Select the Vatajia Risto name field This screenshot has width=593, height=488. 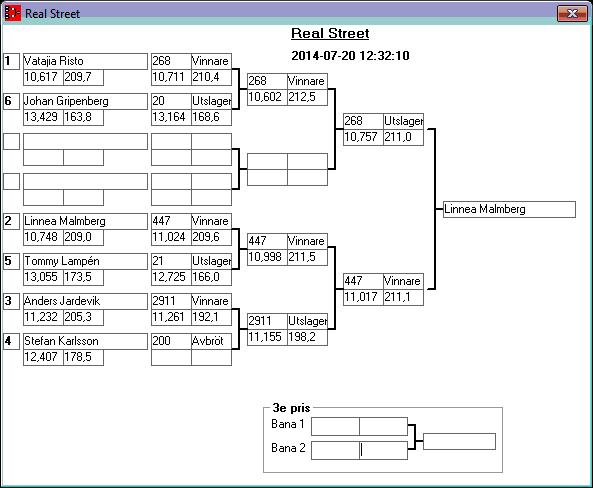pos(85,61)
